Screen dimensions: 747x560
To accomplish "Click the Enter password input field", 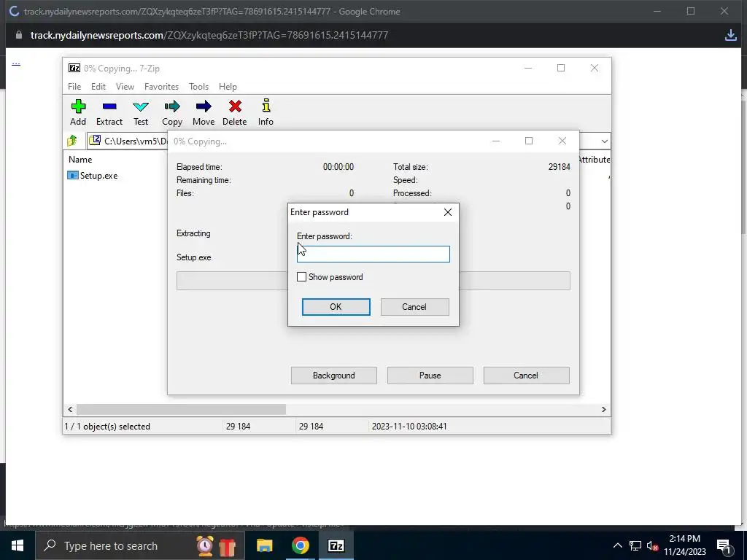I will (x=373, y=254).
